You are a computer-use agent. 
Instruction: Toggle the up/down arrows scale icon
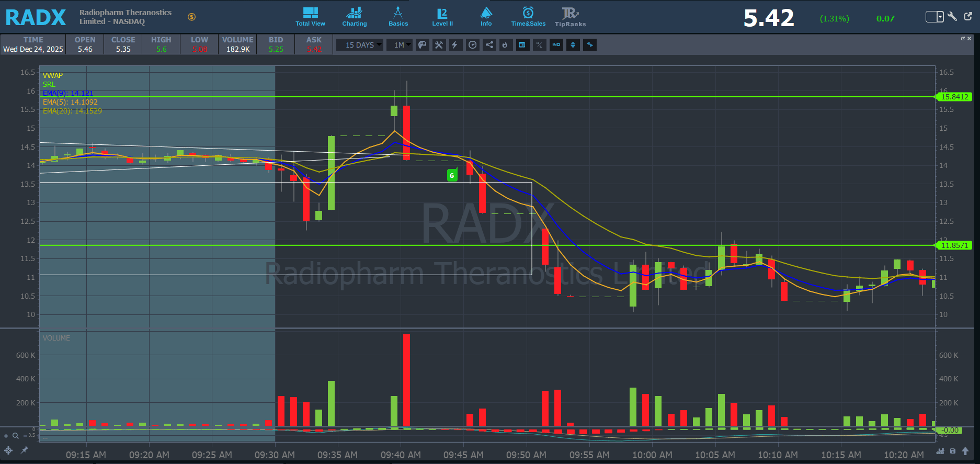(x=573, y=45)
